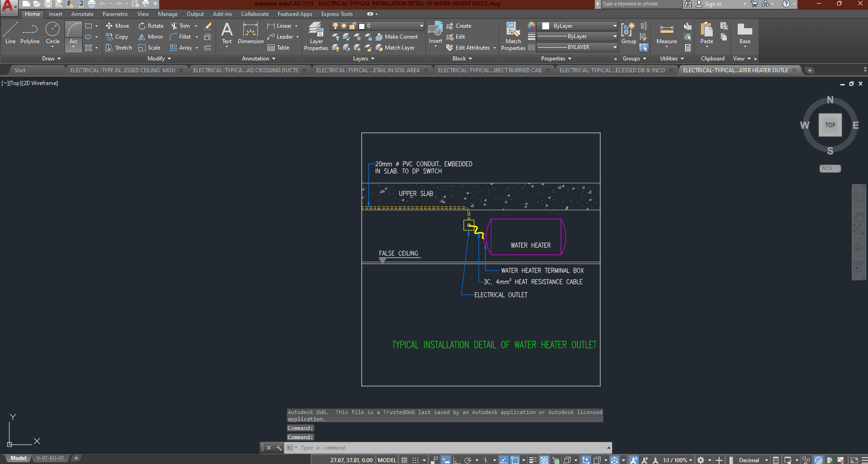Screen dimensions: 868x464
Task: Activate the Measure utility
Action: point(666,34)
